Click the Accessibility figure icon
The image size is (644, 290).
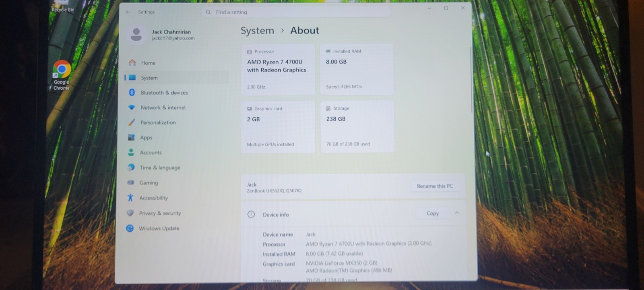click(130, 197)
